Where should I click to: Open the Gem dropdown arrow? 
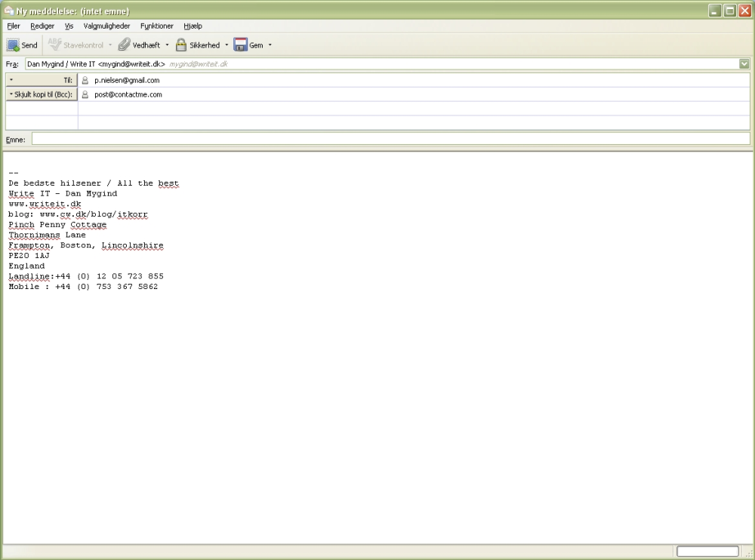tap(270, 45)
